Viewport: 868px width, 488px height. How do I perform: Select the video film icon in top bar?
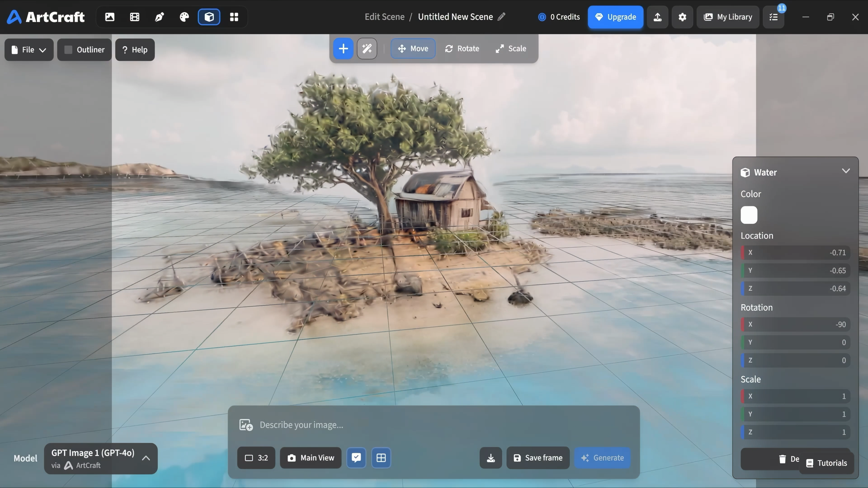pyautogui.click(x=134, y=17)
